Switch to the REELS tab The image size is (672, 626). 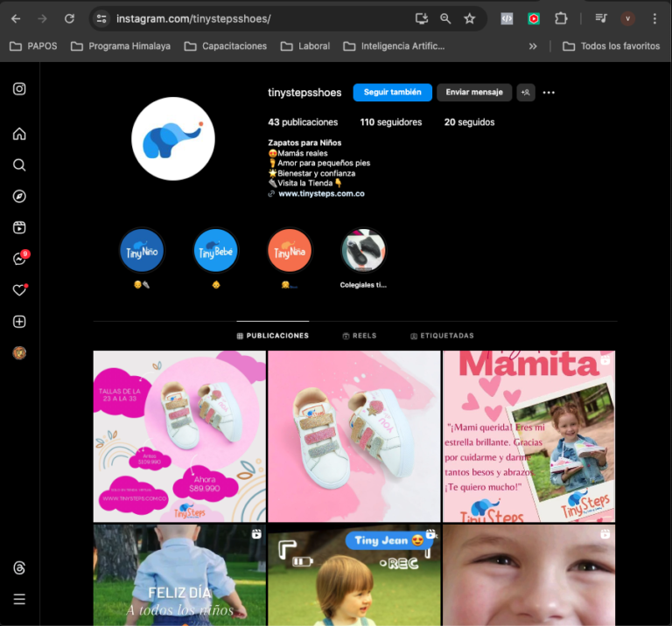(359, 336)
